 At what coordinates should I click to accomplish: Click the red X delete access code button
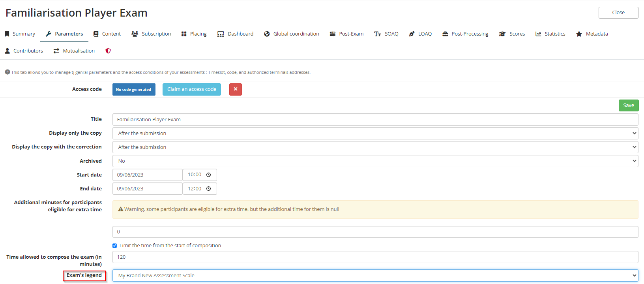235,89
